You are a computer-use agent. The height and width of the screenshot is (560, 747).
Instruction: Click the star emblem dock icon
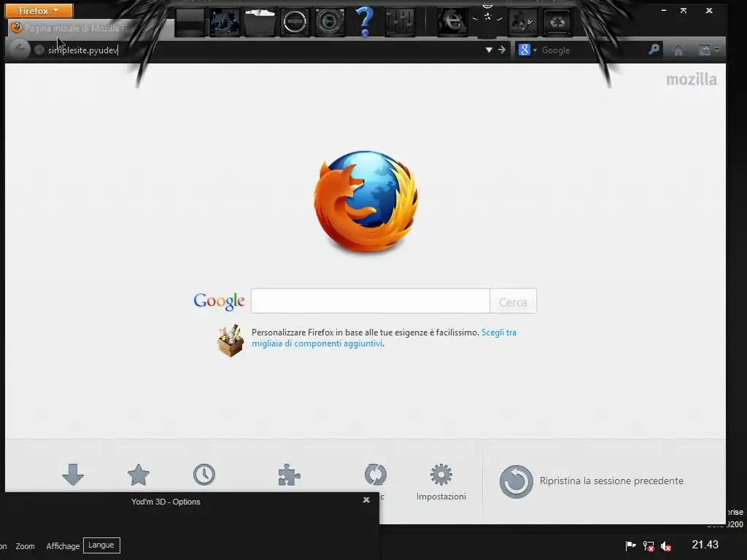(487, 17)
